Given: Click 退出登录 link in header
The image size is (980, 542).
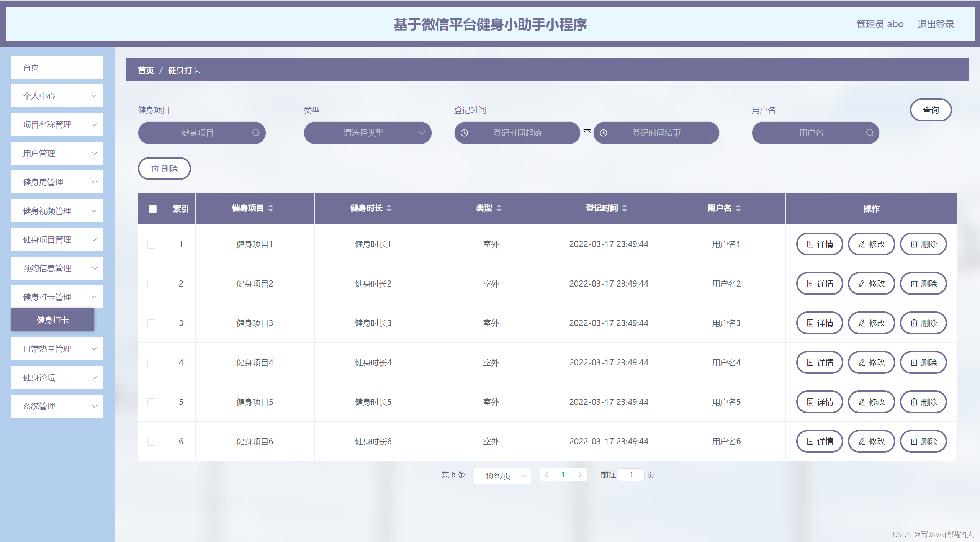Looking at the screenshot, I should (x=935, y=24).
